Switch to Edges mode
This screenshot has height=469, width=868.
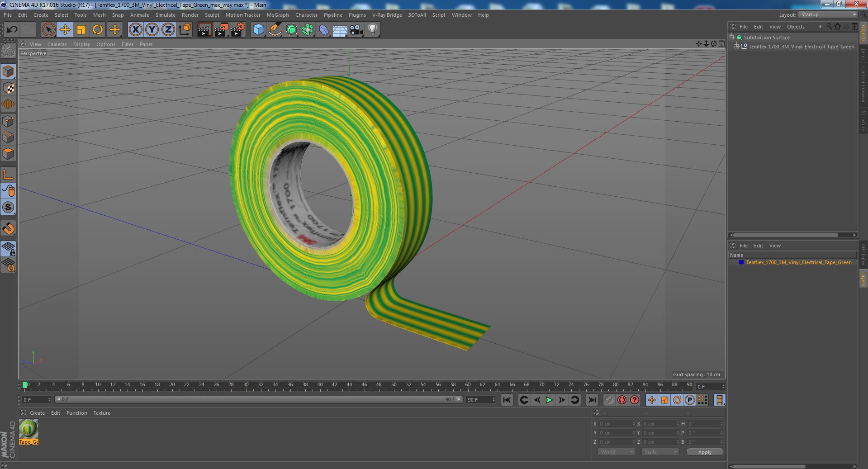point(8,137)
